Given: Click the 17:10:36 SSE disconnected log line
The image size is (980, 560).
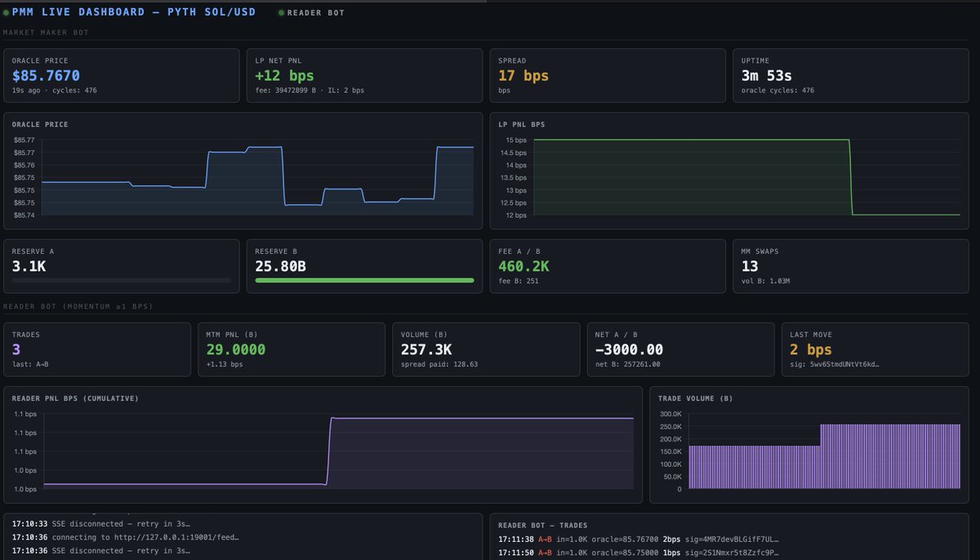Looking at the screenshot, I should [101, 551].
